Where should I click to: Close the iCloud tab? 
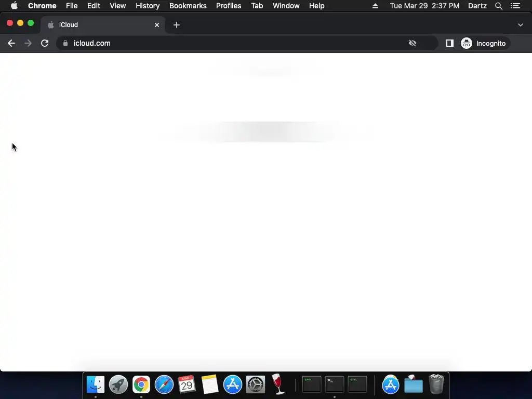[157, 25]
